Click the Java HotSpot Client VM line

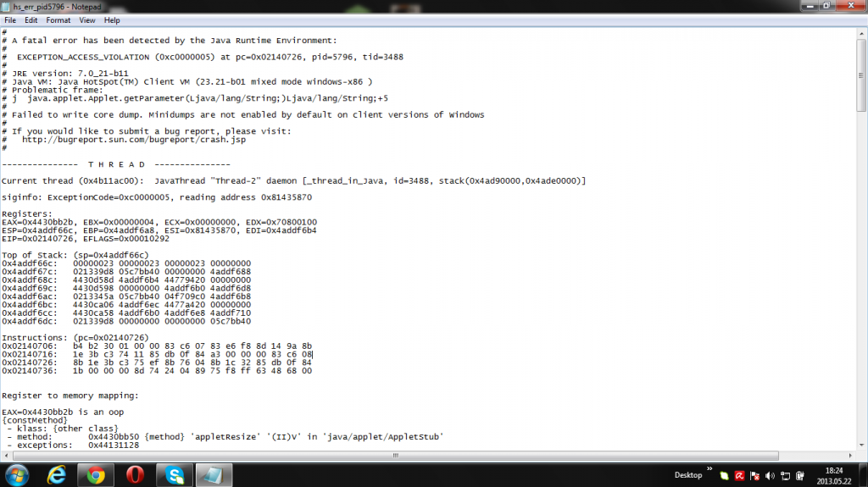coord(187,82)
